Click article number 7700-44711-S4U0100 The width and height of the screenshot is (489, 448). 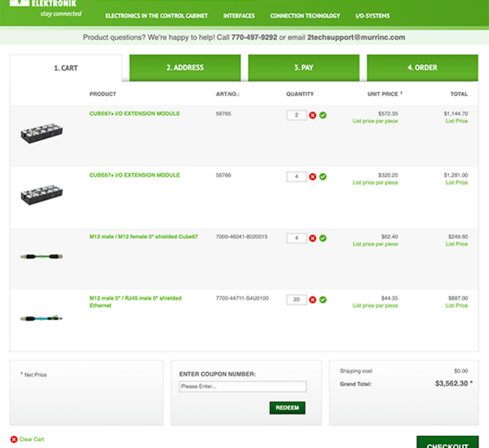[x=242, y=298]
